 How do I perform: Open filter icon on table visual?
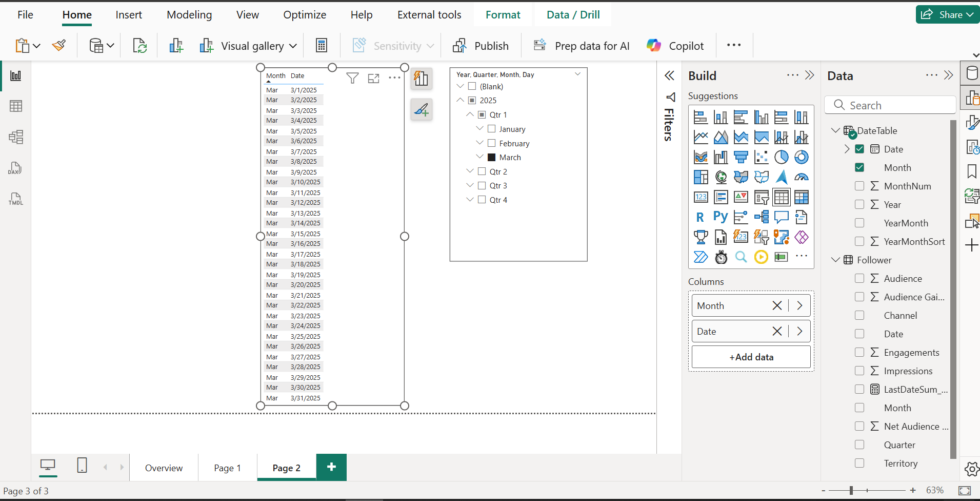[352, 78]
